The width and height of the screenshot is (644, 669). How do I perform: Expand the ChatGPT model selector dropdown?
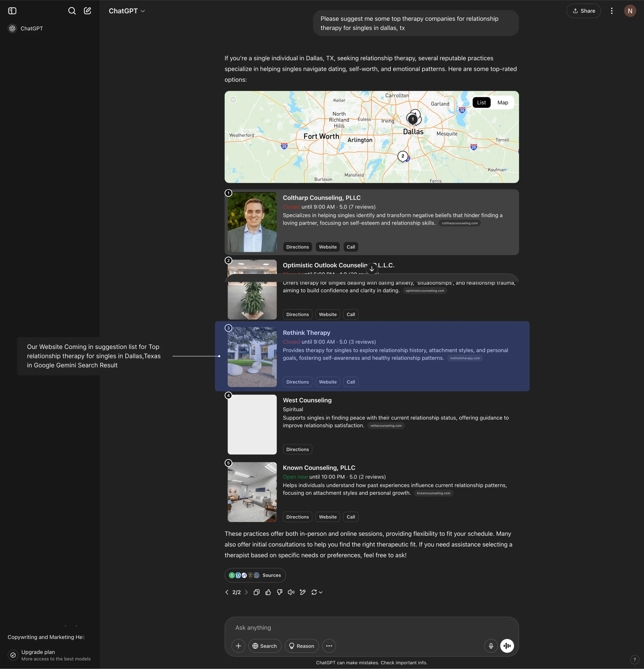click(x=127, y=11)
